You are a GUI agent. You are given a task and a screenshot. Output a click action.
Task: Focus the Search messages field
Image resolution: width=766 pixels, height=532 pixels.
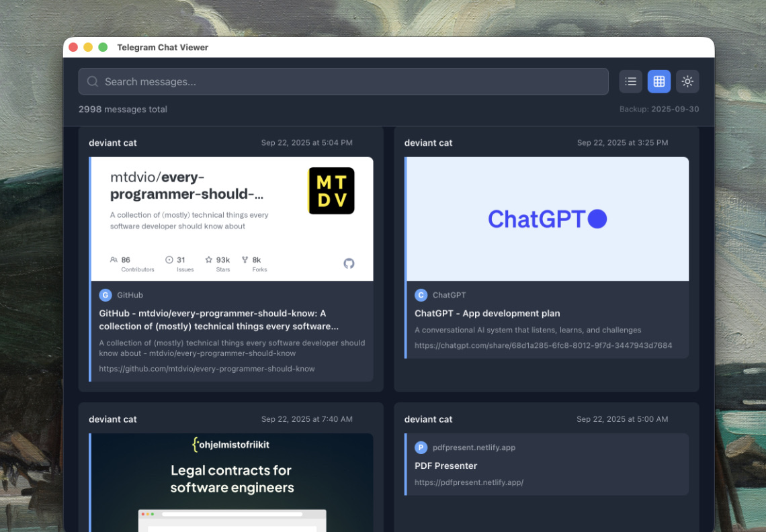coord(343,81)
